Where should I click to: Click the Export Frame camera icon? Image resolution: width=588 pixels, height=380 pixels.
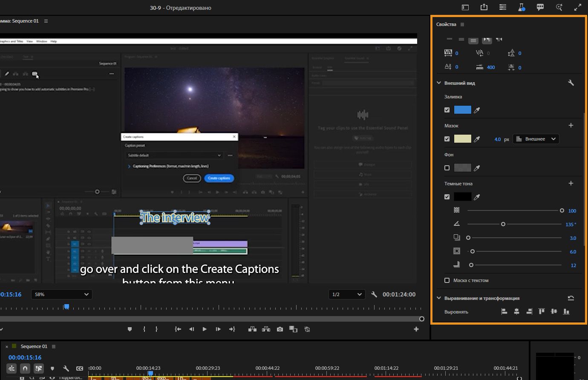(280, 329)
